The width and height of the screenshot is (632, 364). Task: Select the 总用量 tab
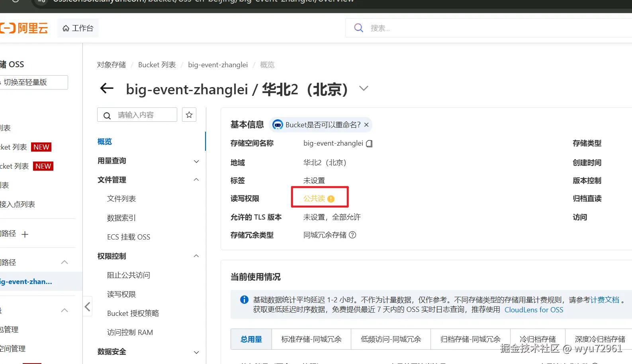pyautogui.click(x=251, y=339)
